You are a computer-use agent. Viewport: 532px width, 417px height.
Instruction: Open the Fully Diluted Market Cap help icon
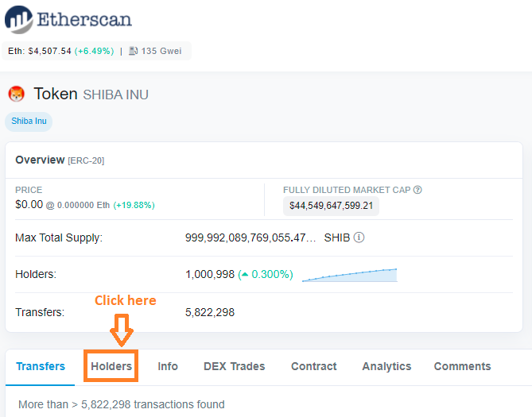tap(417, 190)
